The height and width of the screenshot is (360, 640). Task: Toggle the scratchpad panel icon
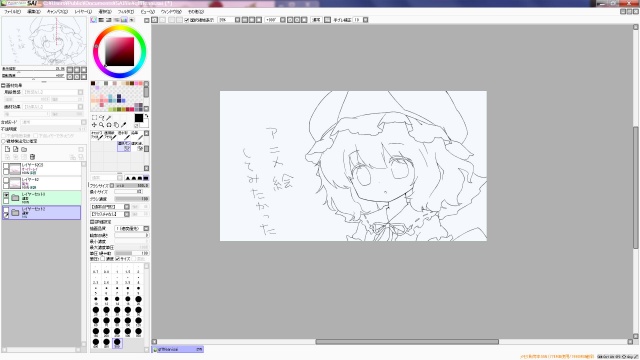(131, 20)
